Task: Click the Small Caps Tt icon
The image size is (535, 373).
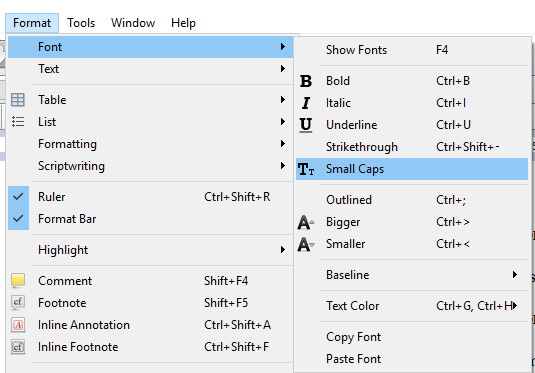Action: coord(306,169)
